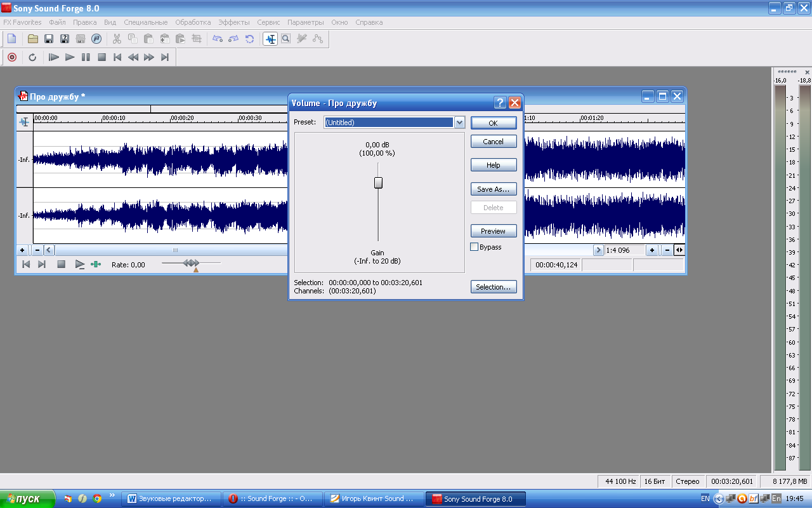Click the dialog question mark help icon
The image size is (812, 508).
click(500, 103)
